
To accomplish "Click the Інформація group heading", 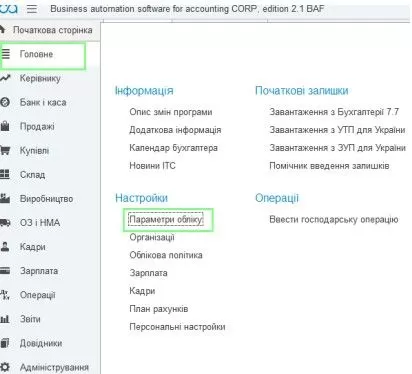I will 144,91.
